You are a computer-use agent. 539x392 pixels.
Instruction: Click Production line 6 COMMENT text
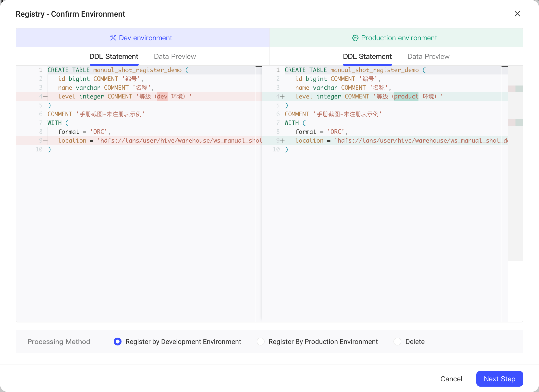333,114
